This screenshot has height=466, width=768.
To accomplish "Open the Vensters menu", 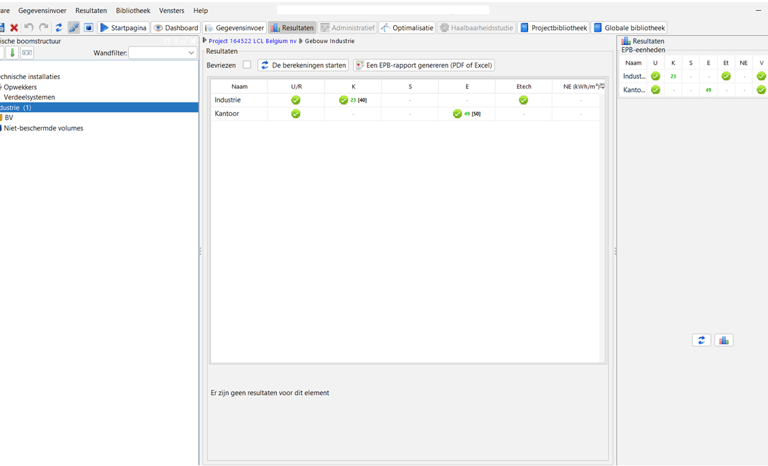I will click(171, 10).
